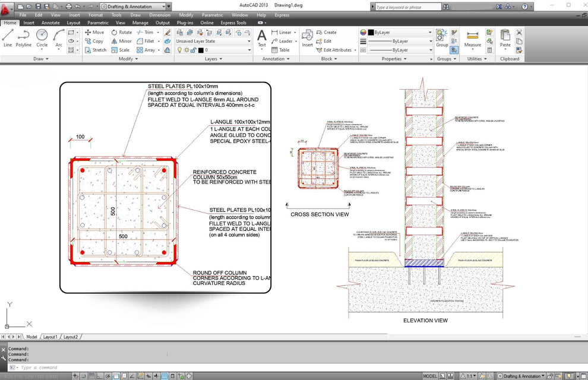Image resolution: width=588 pixels, height=380 pixels.
Task: Open the Express Tools ribbon tab
Action: pyautogui.click(x=233, y=23)
